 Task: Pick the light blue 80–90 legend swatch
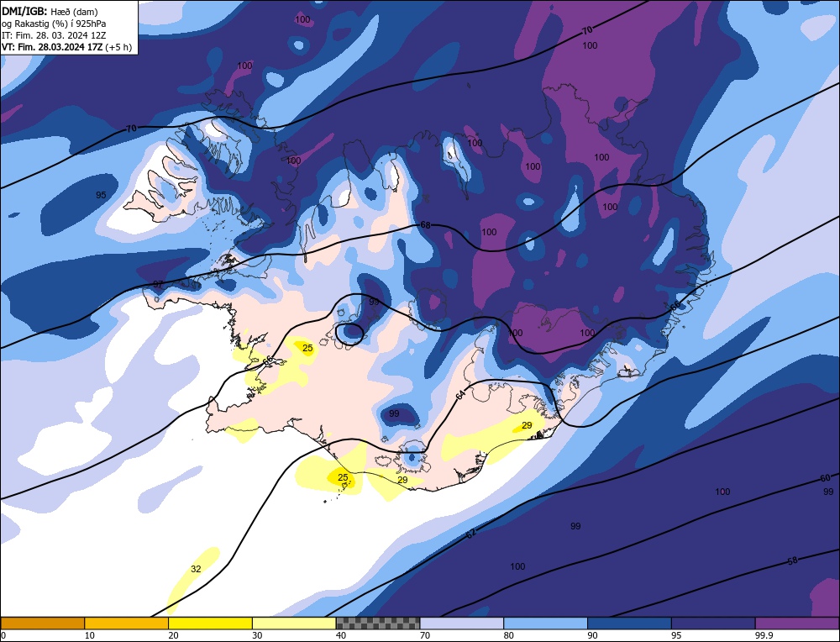[x=545, y=623]
